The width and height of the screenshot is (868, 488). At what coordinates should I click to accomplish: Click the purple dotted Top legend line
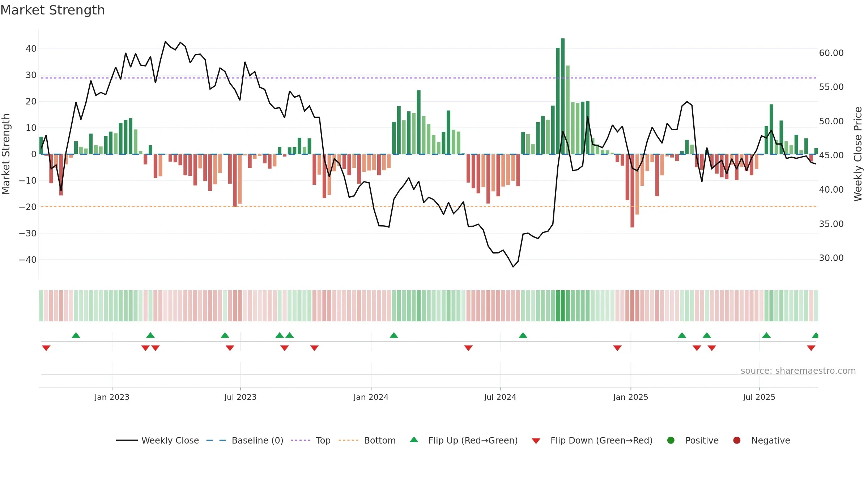(x=301, y=440)
